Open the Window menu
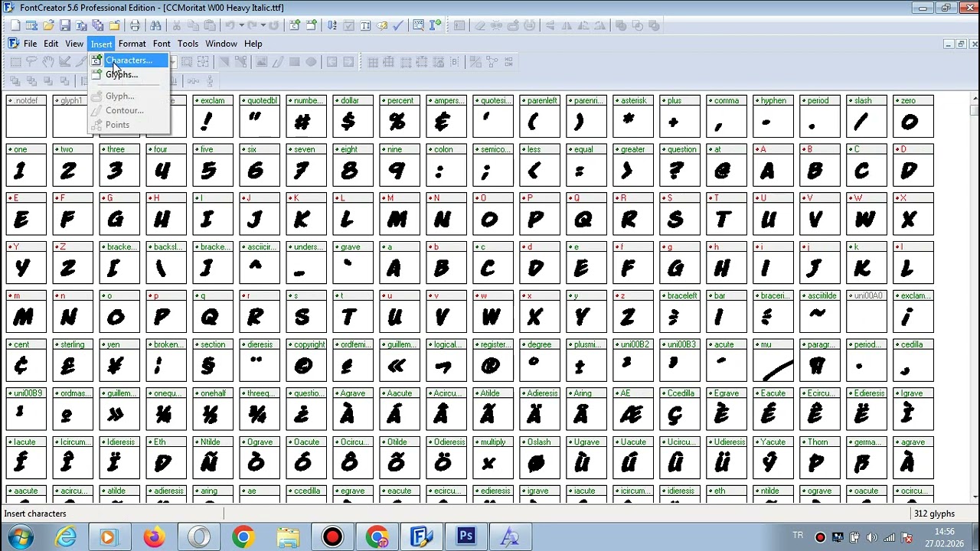Screen dimensions: 980x551 coord(221,44)
